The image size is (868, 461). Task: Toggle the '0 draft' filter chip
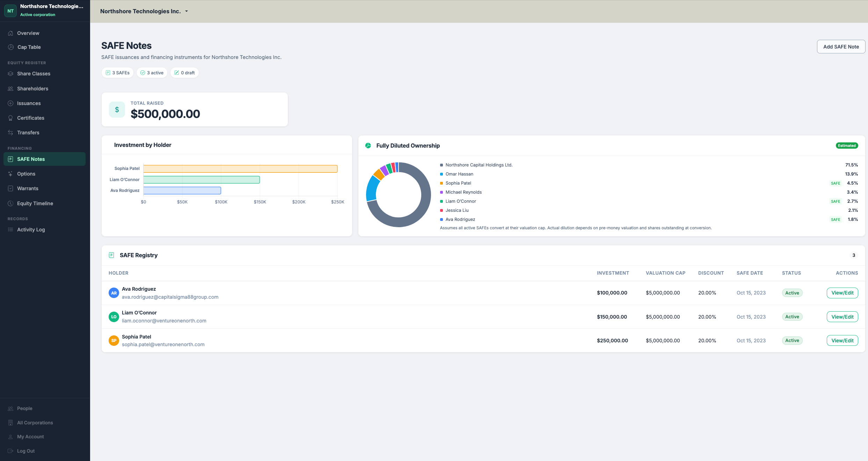tap(184, 73)
